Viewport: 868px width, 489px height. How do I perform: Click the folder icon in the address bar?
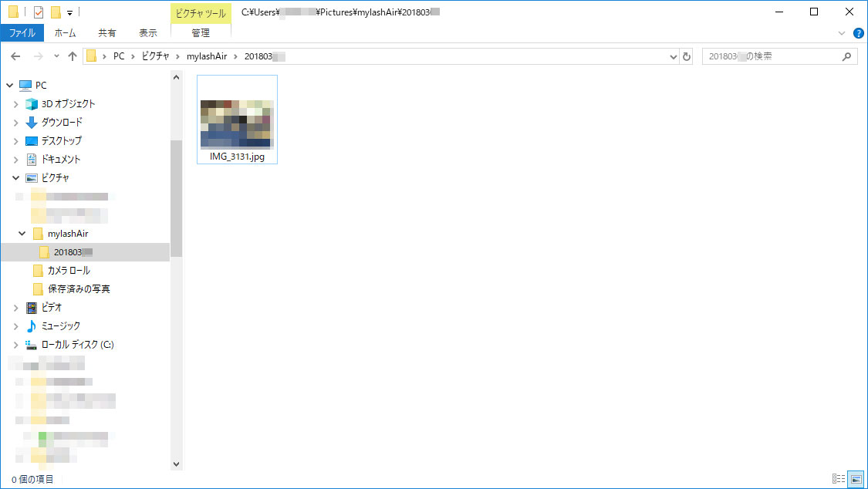[x=92, y=56]
